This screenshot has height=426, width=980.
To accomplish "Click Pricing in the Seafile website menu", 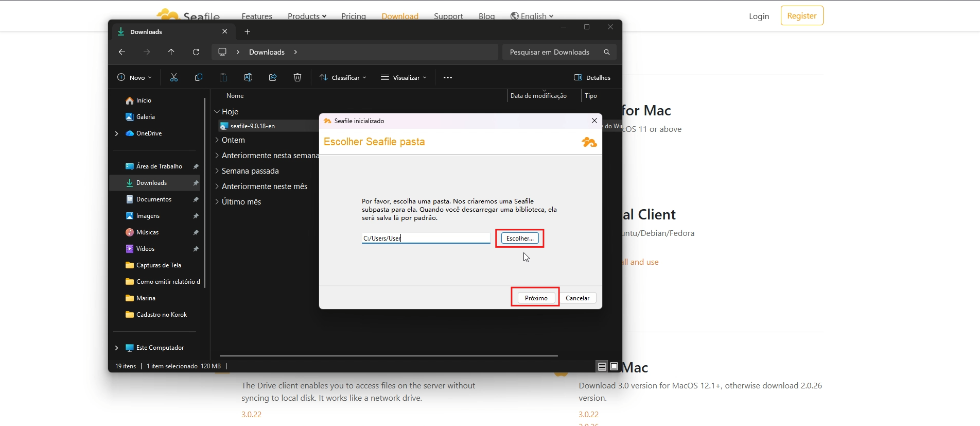I will coord(354,16).
